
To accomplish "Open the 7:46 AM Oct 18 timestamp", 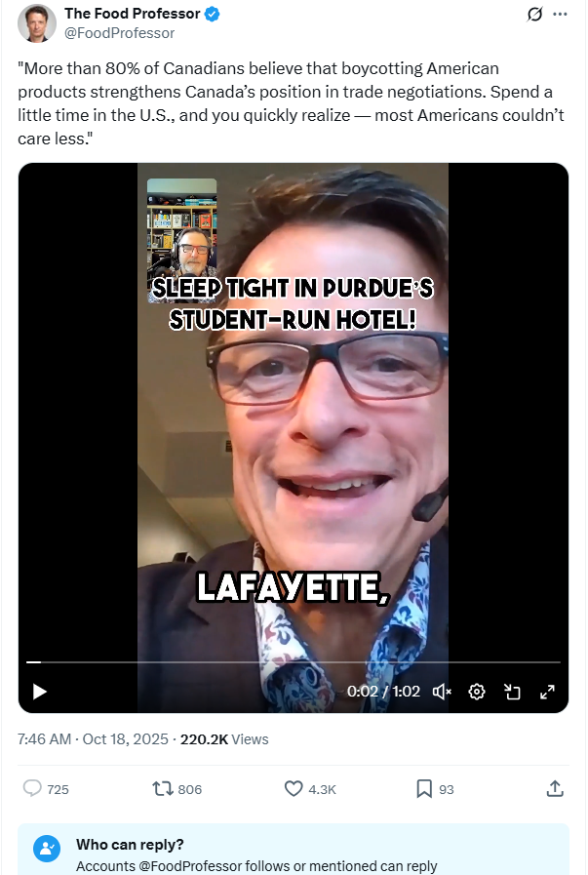I will point(93,738).
